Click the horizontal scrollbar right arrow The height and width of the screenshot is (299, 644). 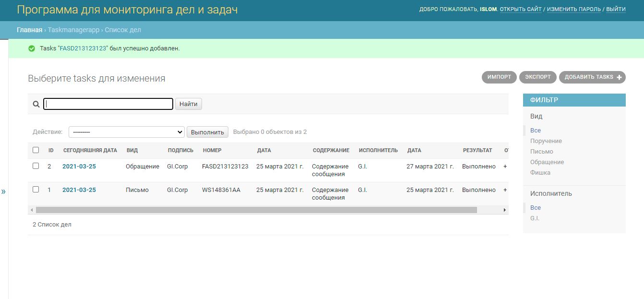(505, 210)
